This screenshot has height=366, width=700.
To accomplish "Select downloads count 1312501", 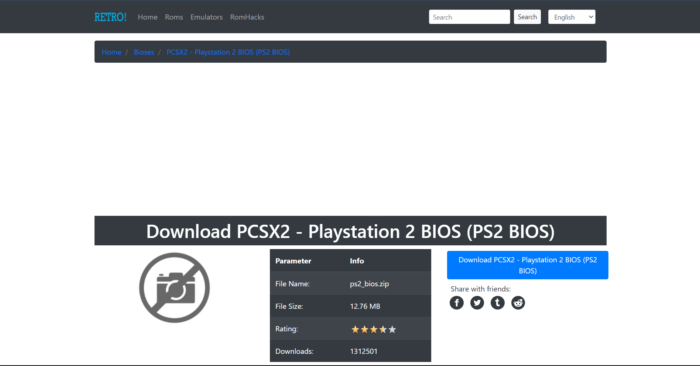I will (363, 351).
